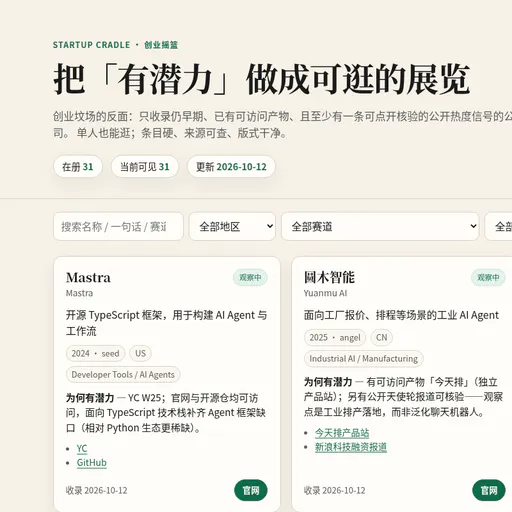The width and height of the screenshot is (512, 512).
Task: Click the 'Developer Tools / AI Agents' tag
Action: point(123,375)
